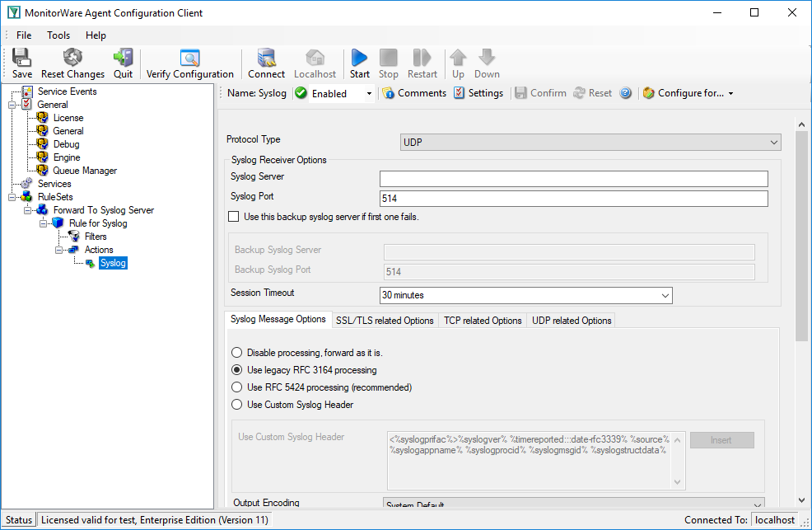Viewport: 812px width, 530px height.
Task: Select Use Custom Syslog Header radio
Action: click(236, 405)
